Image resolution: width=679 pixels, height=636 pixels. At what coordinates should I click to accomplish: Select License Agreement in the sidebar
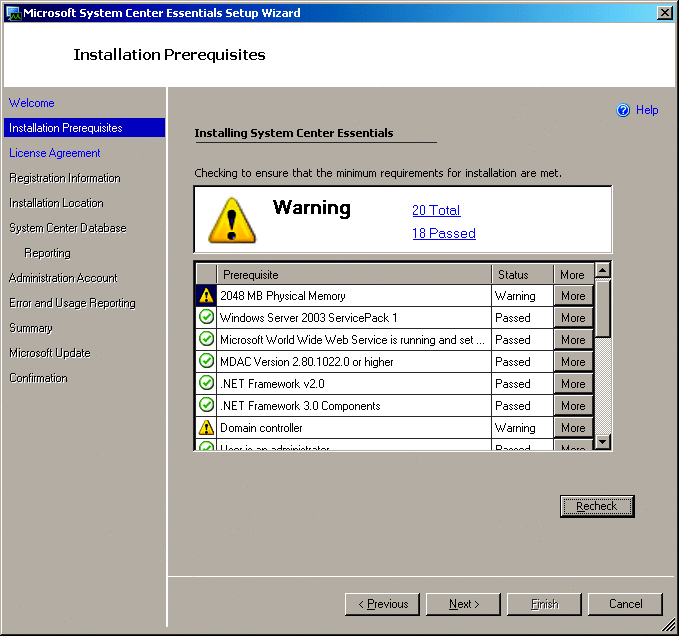[x=55, y=153]
